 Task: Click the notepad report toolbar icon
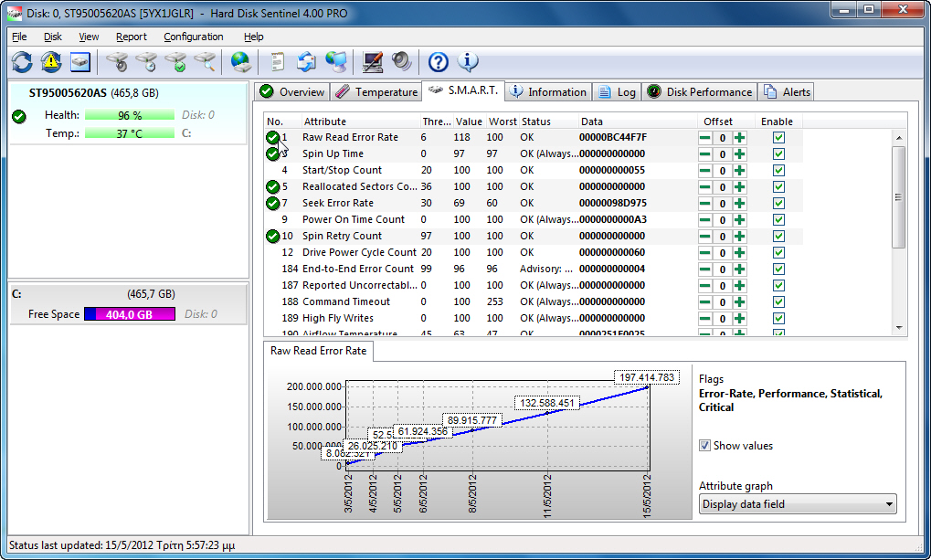pos(277,62)
